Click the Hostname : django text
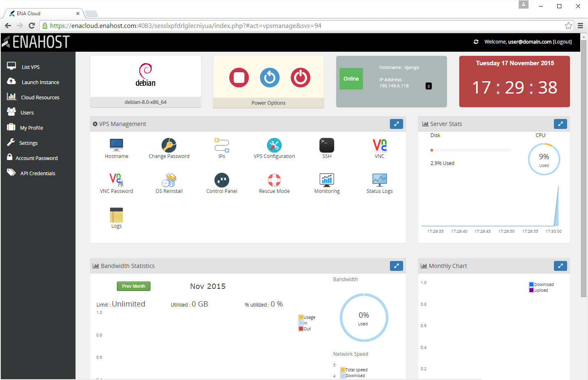The height and width of the screenshot is (380, 588). pos(399,67)
